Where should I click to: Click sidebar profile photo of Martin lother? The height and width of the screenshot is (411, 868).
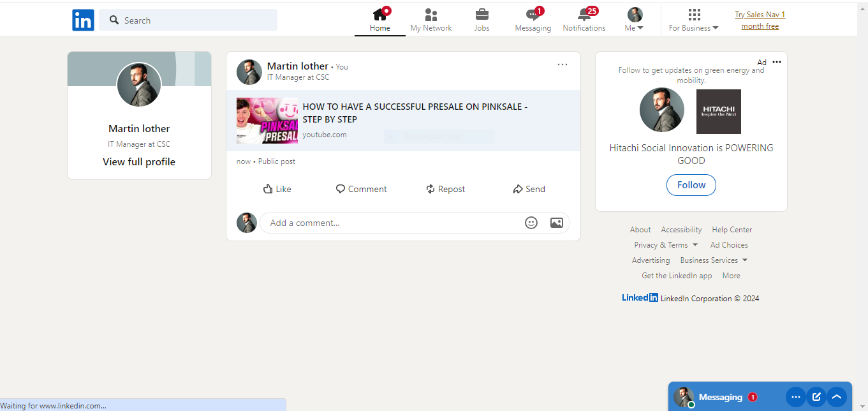pyautogui.click(x=139, y=85)
